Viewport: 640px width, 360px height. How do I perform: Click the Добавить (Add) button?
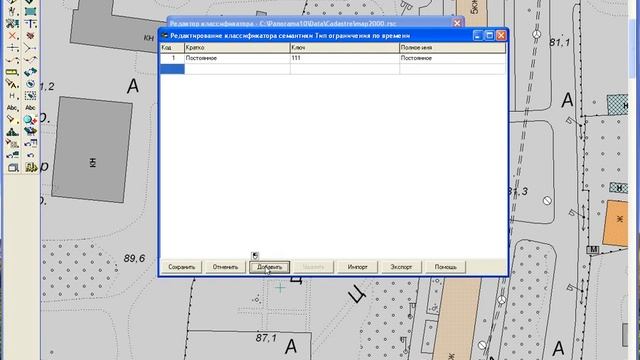point(269,267)
